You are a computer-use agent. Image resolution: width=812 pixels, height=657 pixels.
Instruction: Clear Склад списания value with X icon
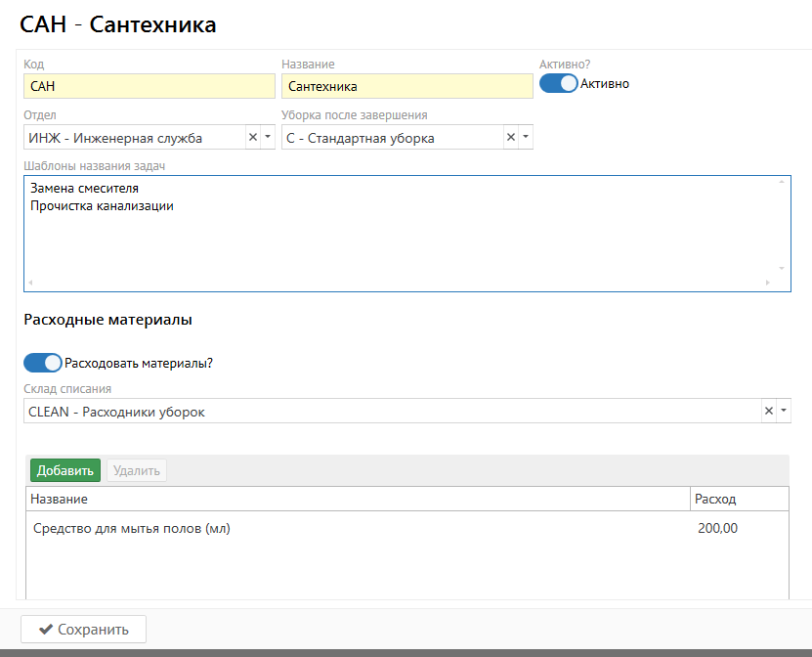click(x=768, y=412)
